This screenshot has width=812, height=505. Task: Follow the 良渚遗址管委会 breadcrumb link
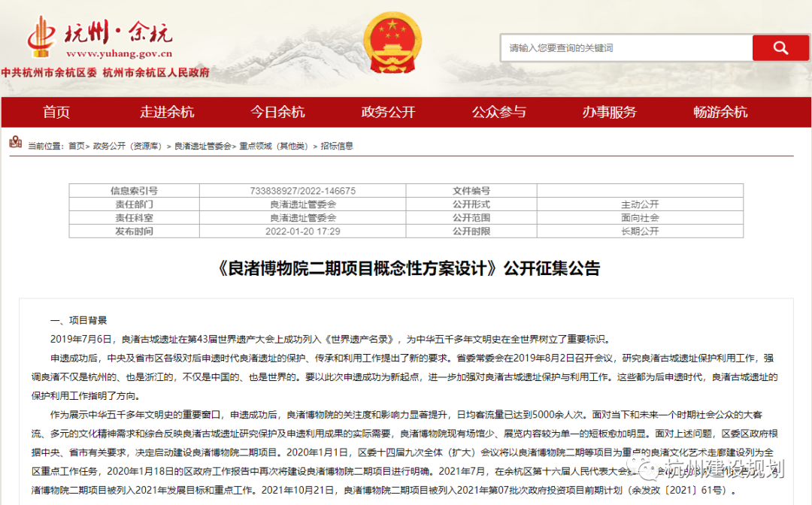click(x=203, y=146)
